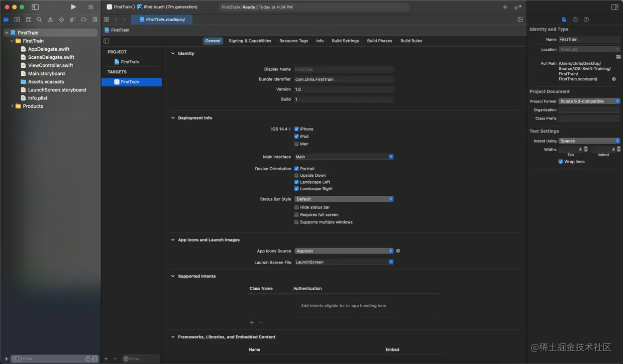Collapse the Deployment Info section
The height and width of the screenshot is (364, 623).
point(173,118)
